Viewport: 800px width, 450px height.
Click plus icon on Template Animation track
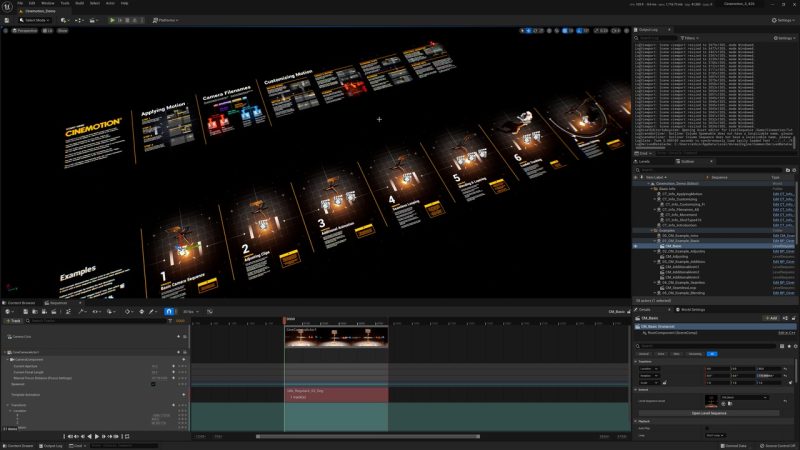(x=184, y=394)
